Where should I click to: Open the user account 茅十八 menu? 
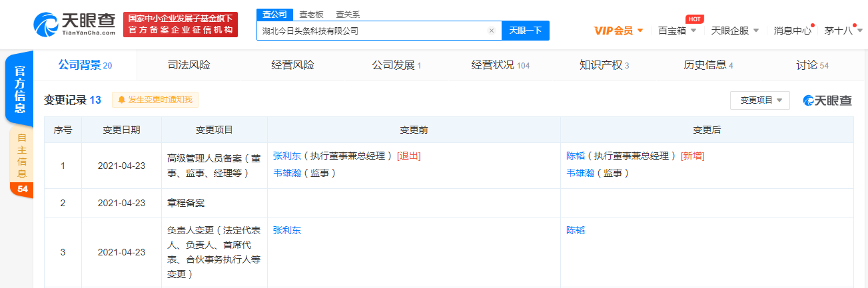843,31
